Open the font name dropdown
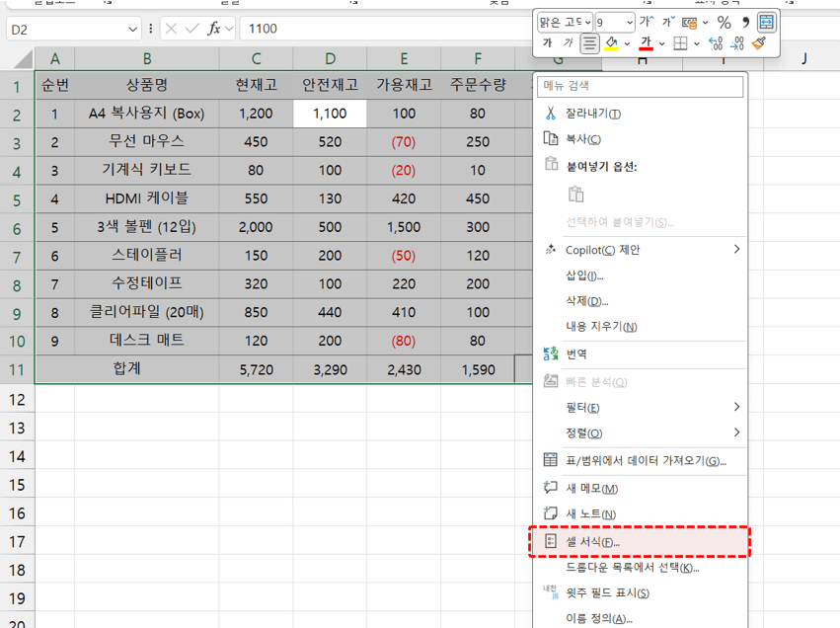Screen dimensions: 840x628 coord(587,22)
